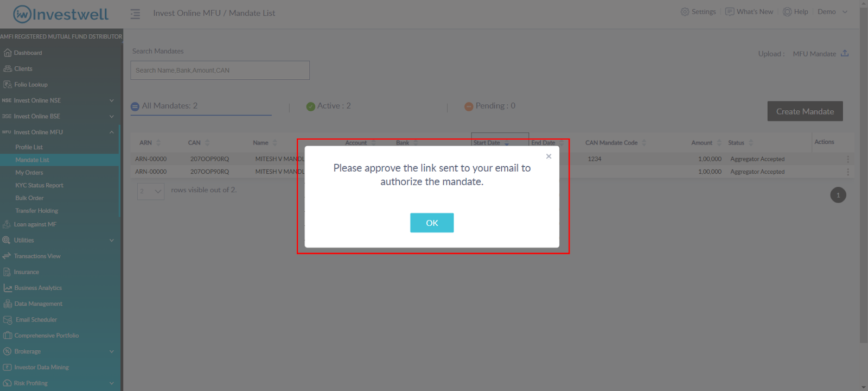The image size is (868, 391).
Task: Open Settings gear icon in top bar
Action: tap(685, 11)
